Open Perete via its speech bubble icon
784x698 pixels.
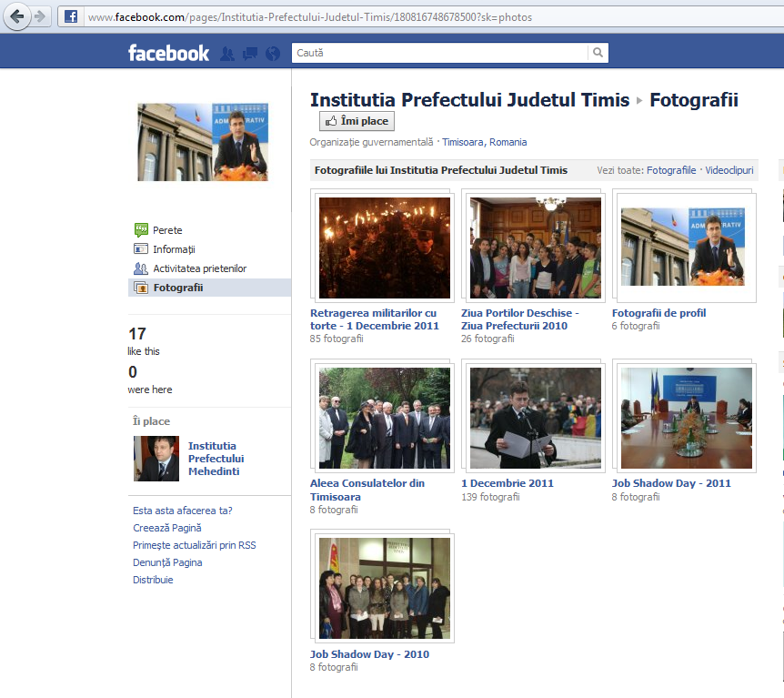pos(141,230)
